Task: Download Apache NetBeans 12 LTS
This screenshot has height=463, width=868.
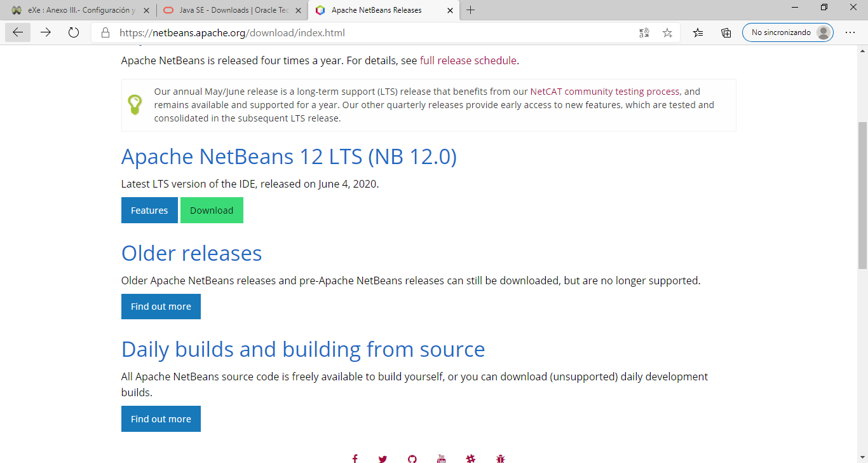Action: [x=212, y=210]
